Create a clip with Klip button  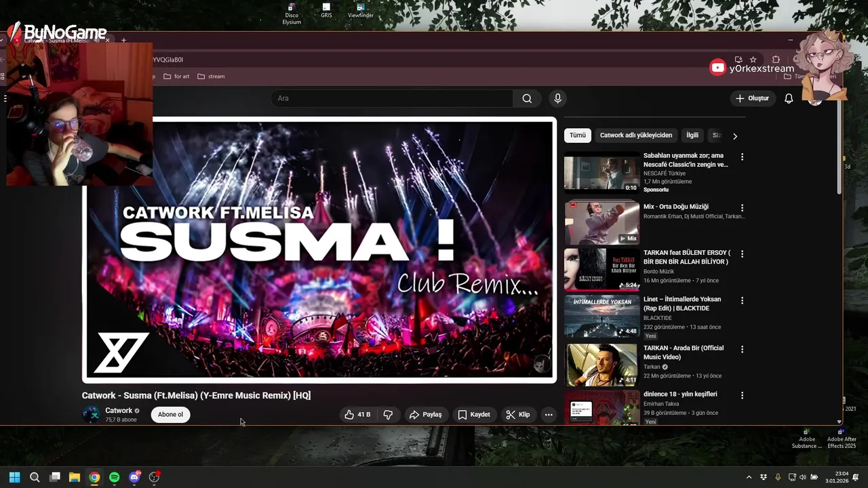coord(518,415)
